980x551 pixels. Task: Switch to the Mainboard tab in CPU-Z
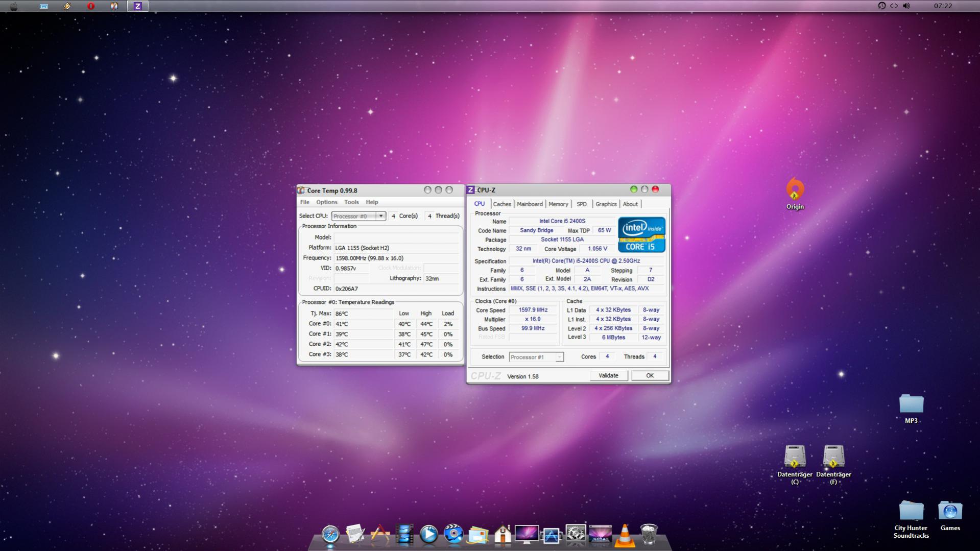pyautogui.click(x=530, y=204)
